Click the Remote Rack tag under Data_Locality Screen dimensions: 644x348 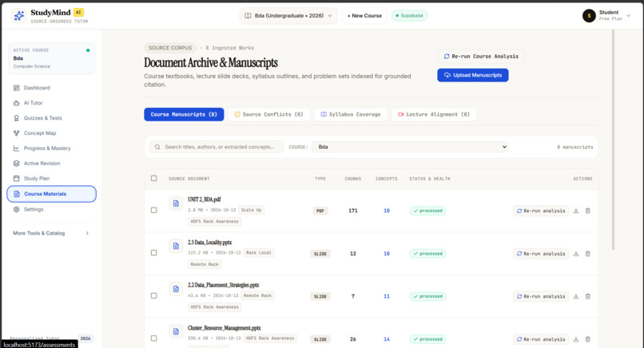(x=205, y=264)
